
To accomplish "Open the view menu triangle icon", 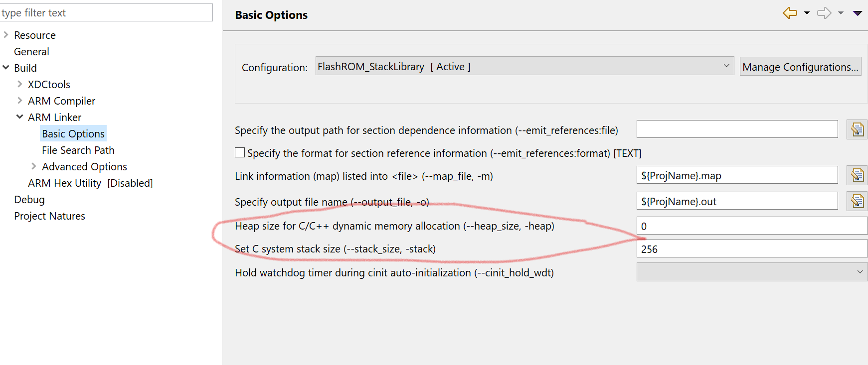I will click(x=858, y=13).
